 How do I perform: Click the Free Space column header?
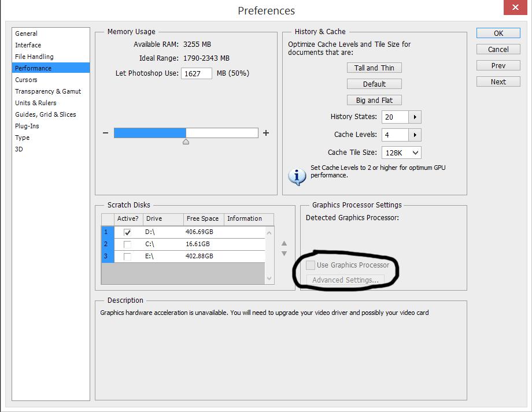pos(204,219)
